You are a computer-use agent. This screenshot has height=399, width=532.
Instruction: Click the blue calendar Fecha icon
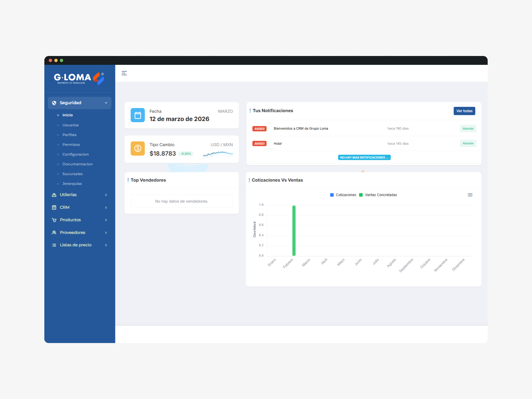(x=138, y=115)
